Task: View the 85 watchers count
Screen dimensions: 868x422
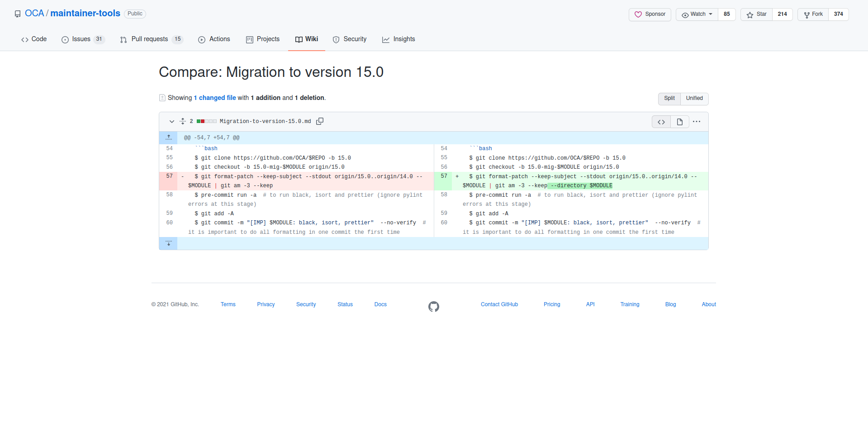Action: click(x=727, y=14)
